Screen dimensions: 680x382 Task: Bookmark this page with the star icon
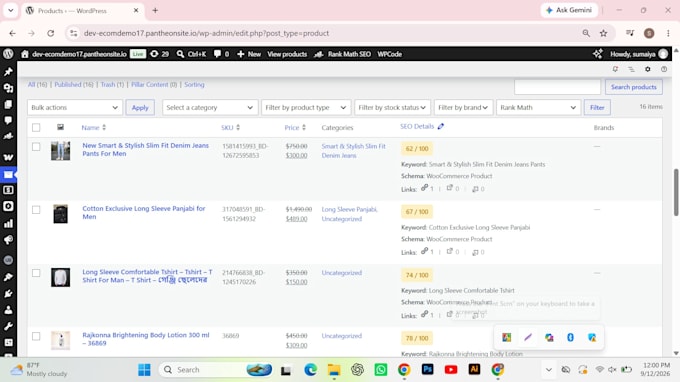pyautogui.click(x=603, y=33)
